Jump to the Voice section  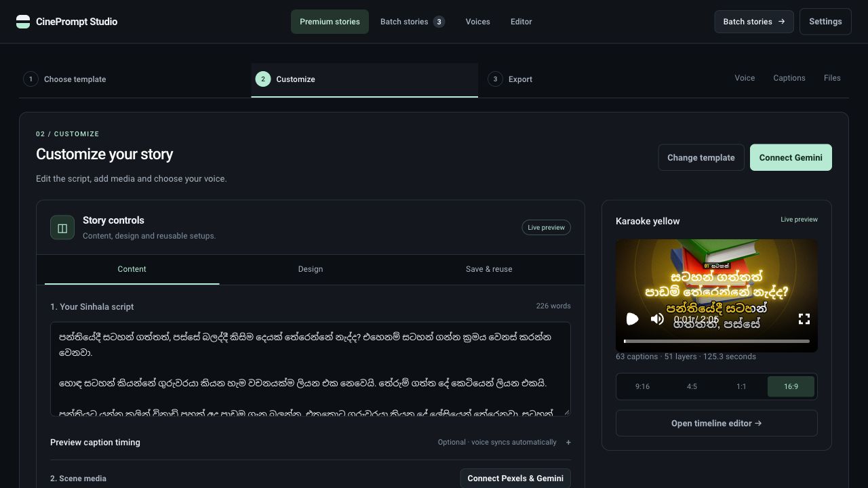745,78
